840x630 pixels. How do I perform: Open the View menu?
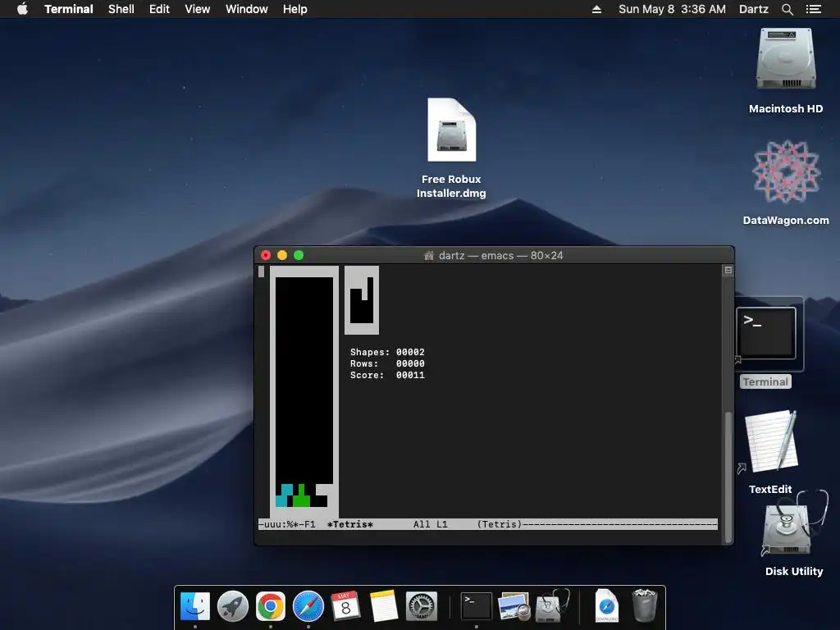pos(197,9)
